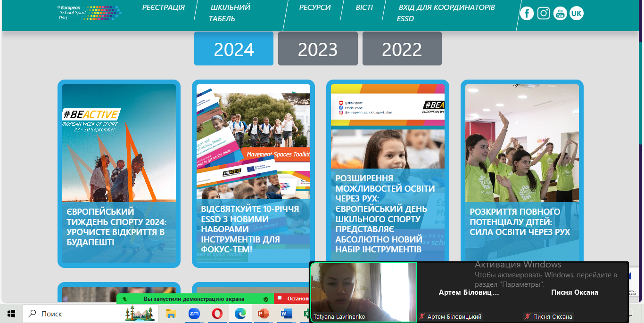Viewport: 644px width, 323px height.
Task: Open File Explorer from the taskbar
Action: point(171,313)
